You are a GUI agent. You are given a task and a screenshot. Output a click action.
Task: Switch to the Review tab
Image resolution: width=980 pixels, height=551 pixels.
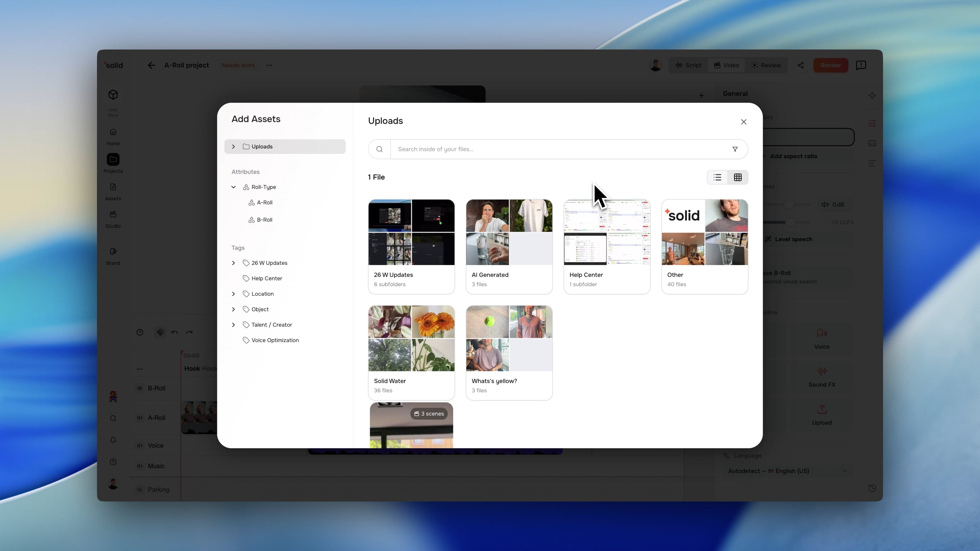point(766,65)
